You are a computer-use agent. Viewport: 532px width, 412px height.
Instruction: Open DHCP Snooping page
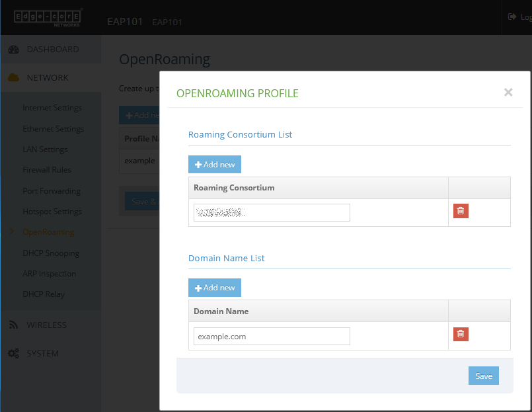(x=51, y=253)
